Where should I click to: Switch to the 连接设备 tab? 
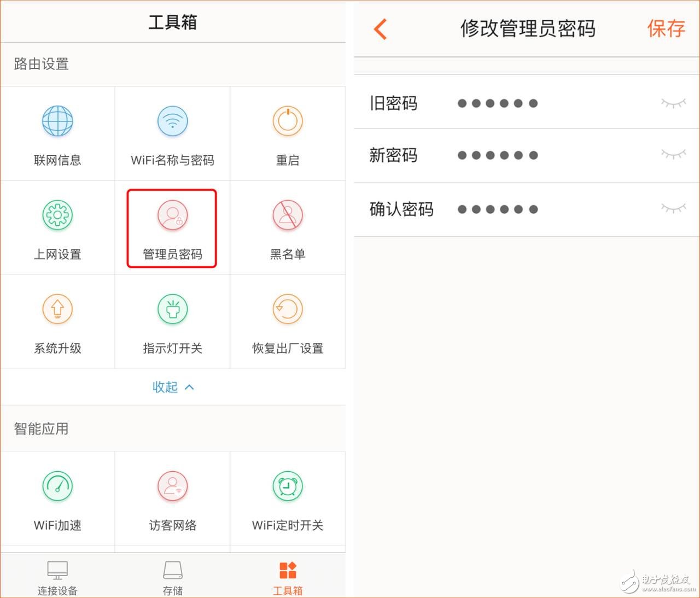(x=57, y=576)
